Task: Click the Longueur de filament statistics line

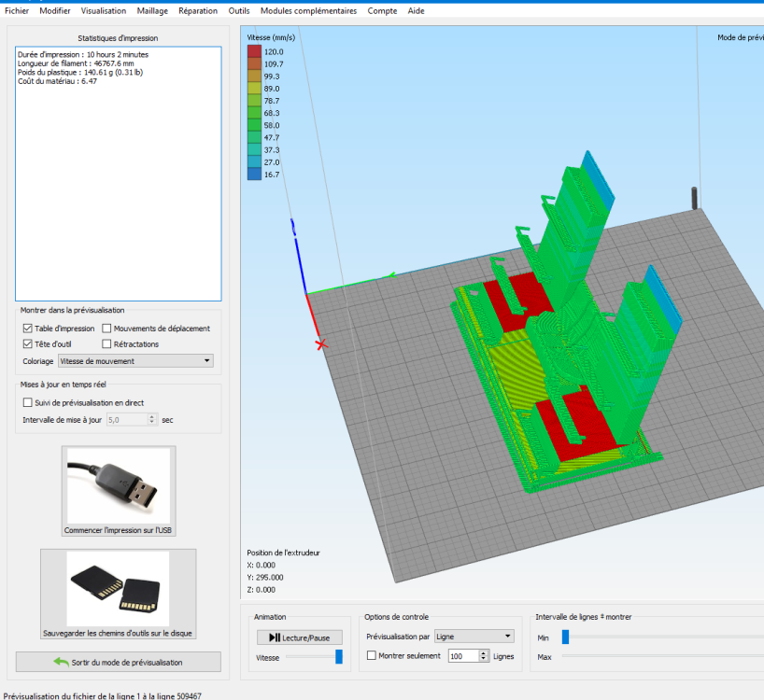Action: pyautogui.click(x=76, y=63)
